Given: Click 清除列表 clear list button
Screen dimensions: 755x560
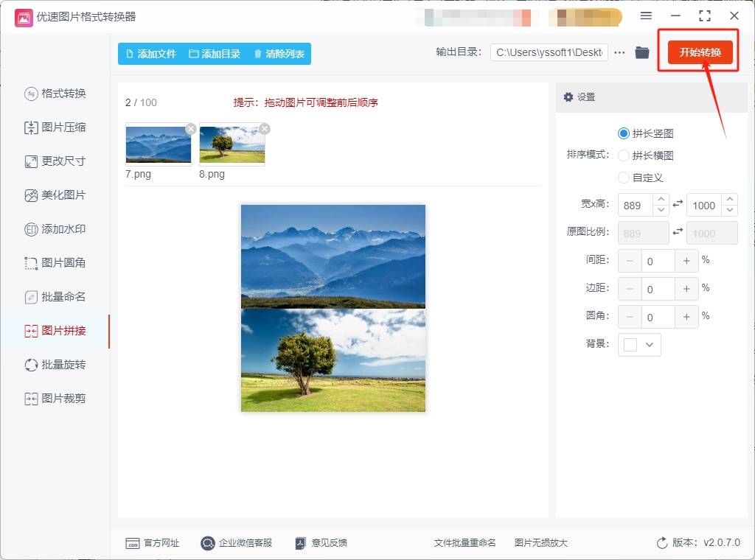Looking at the screenshot, I should (x=279, y=54).
